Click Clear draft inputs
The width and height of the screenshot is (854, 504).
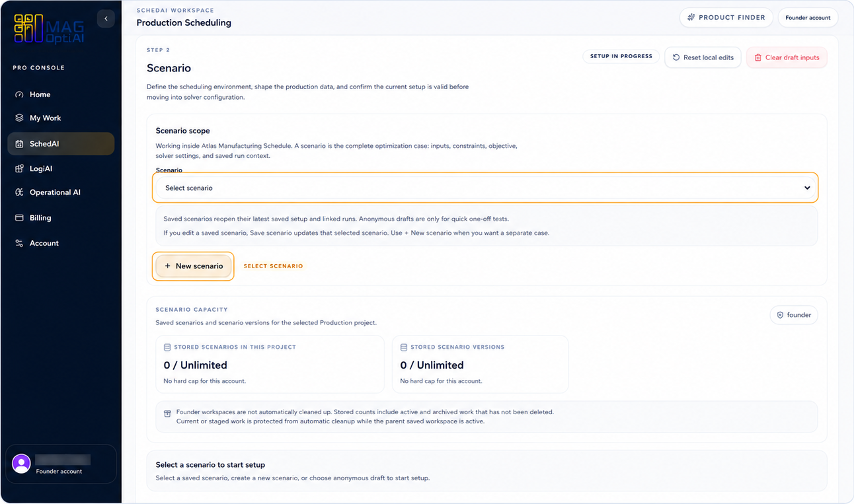point(787,57)
